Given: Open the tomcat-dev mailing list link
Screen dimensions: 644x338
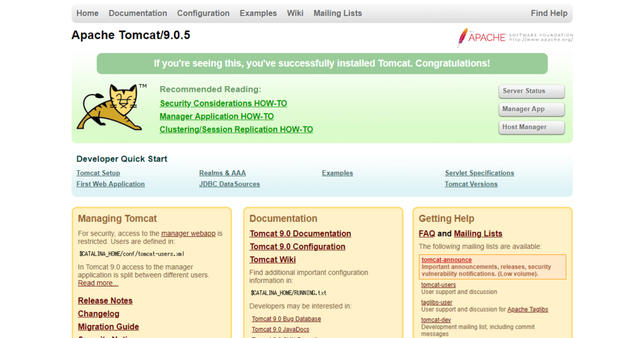Looking at the screenshot, I should pyautogui.click(x=436, y=320).
